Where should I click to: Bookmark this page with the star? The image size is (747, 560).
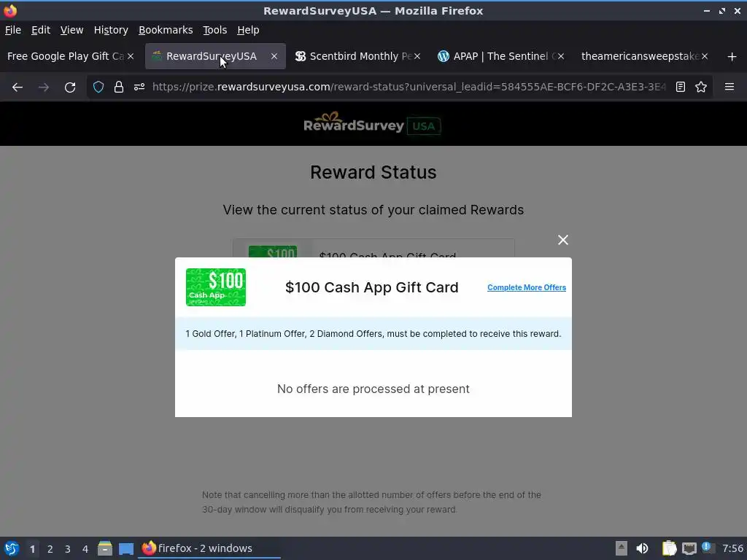point(701,87)
